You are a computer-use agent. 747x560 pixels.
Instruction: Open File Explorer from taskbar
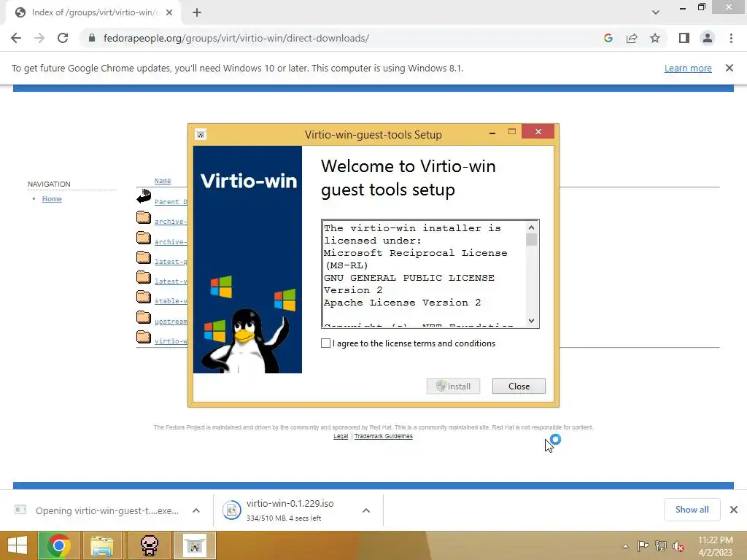tap(102, 545)
